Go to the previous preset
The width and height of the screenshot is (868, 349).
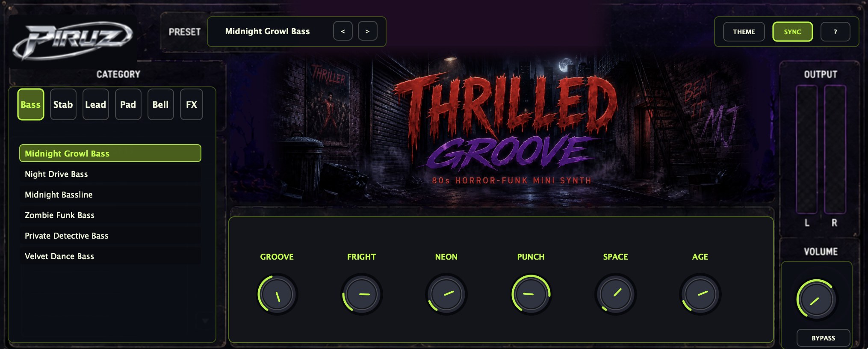tap(343, 31)
